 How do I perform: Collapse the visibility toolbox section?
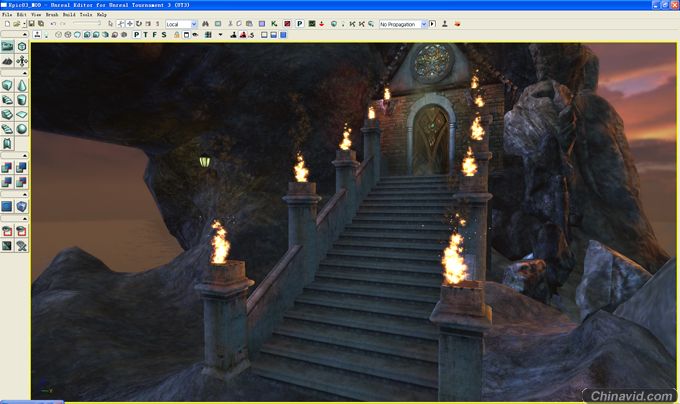coord(25,219)
